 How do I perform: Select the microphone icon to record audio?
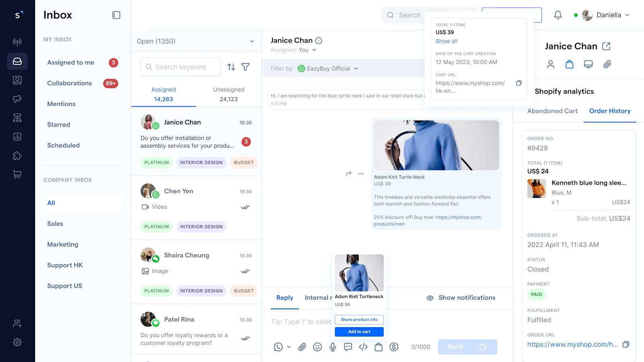pos(332,347)
